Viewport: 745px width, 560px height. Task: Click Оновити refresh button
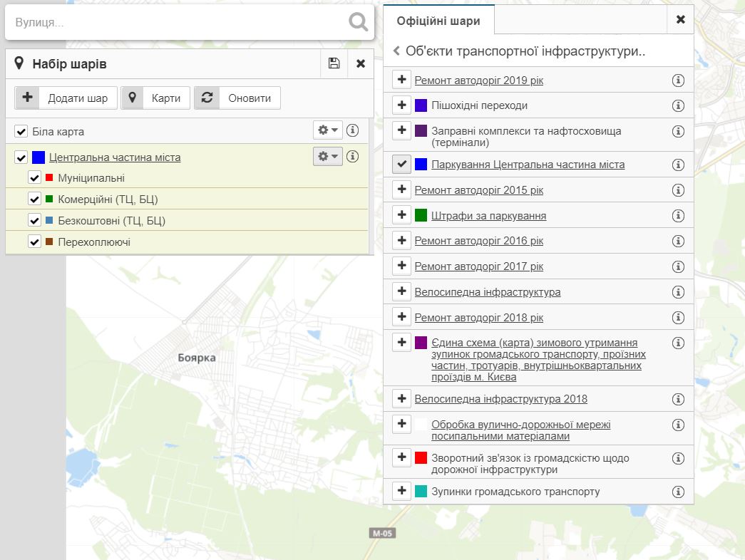coord(237,98)
